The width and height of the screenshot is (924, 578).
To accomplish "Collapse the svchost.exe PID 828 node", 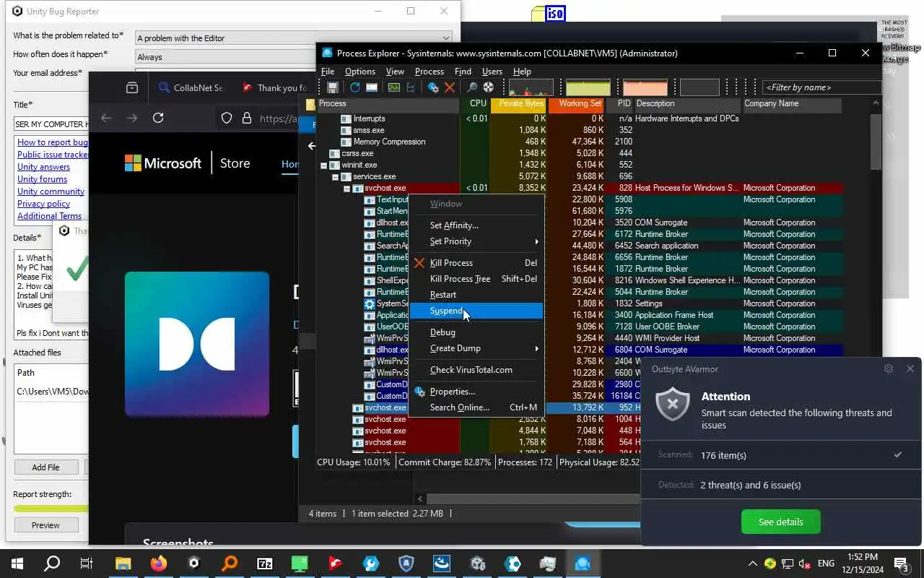I will click(346, 188).
